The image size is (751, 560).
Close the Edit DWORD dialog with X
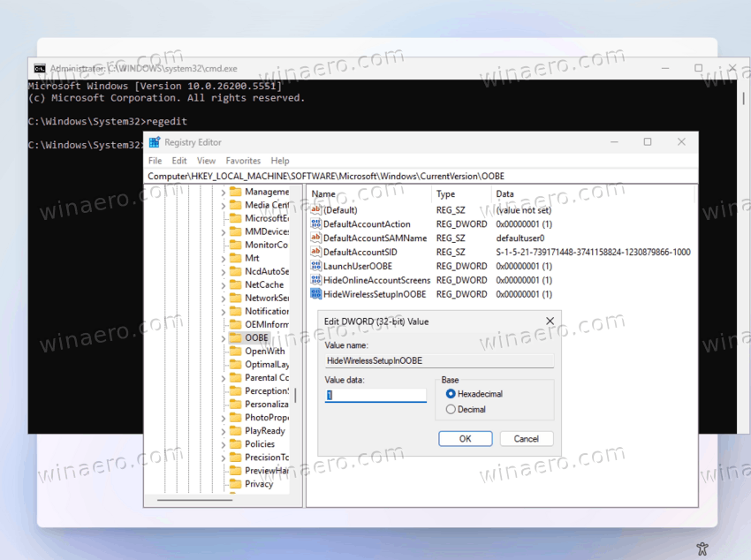pos(550,322)
